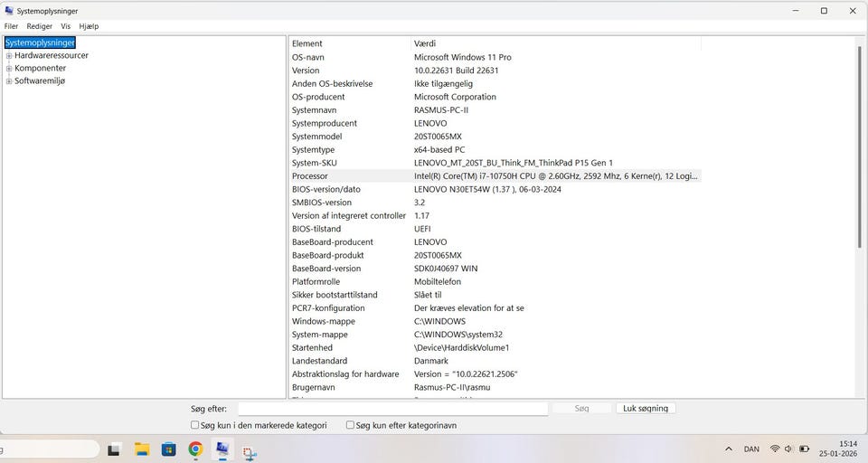Click the battery tray icon
Screen dimensions: 868x463
(x=804, y=449)
